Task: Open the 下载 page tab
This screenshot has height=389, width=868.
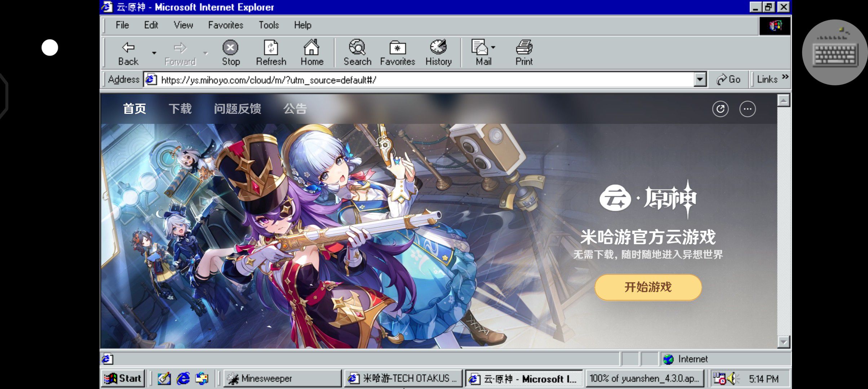Action: click(x=180, y=109)
